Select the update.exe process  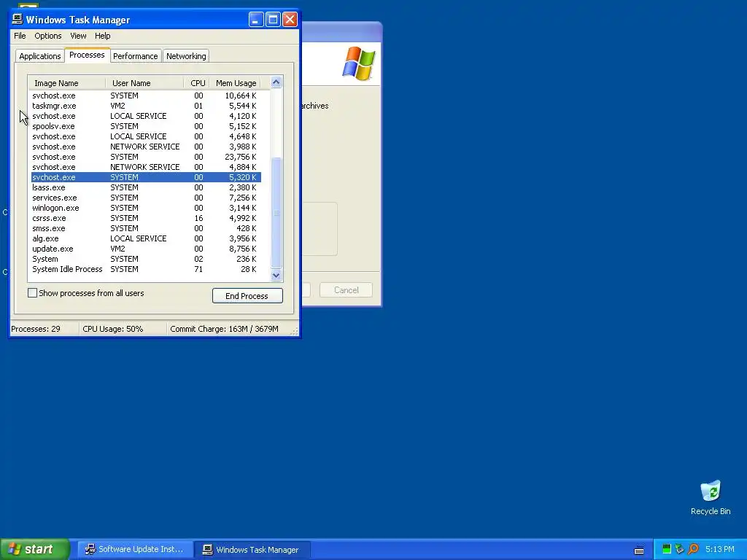click(146, 249)
